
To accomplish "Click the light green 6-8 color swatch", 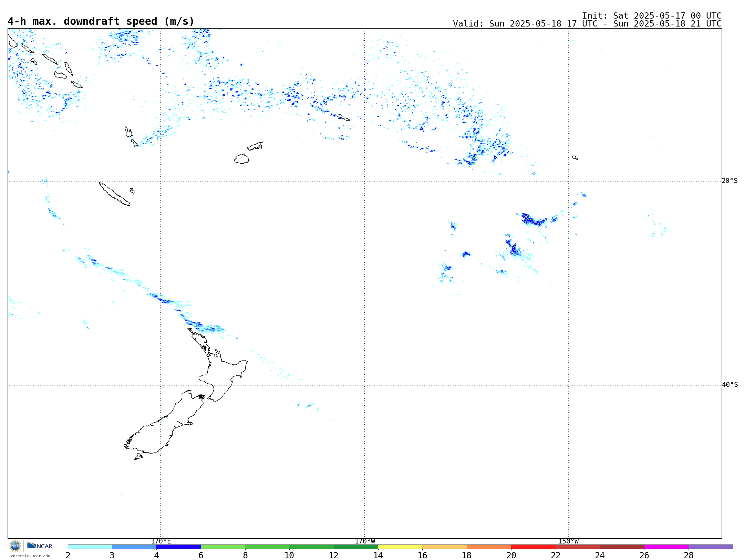I will pyautogui.click(x=223, y=547).
